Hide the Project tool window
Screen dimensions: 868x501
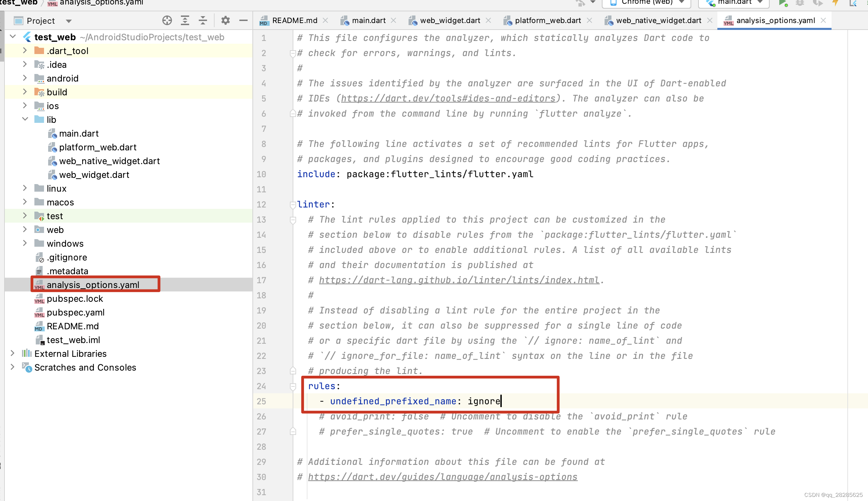(243, 20)
